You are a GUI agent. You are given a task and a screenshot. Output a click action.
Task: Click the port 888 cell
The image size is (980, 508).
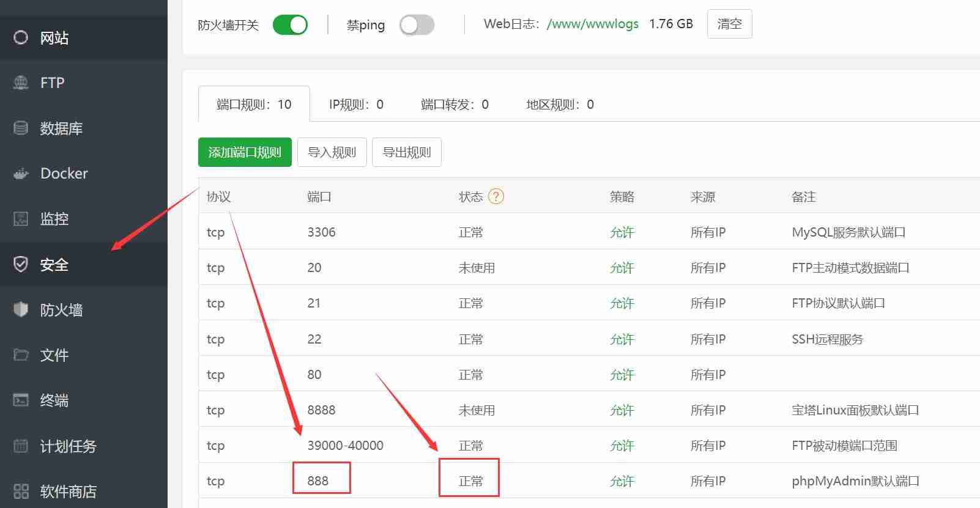click(318, 481)
